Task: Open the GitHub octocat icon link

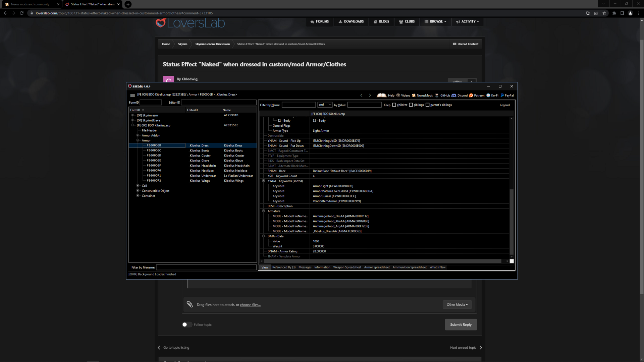Action: click(x=437, y=96)
